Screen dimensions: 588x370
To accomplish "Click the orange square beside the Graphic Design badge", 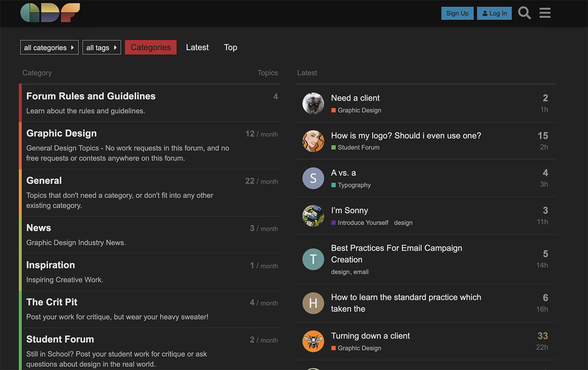I will (x=334, y=110).
